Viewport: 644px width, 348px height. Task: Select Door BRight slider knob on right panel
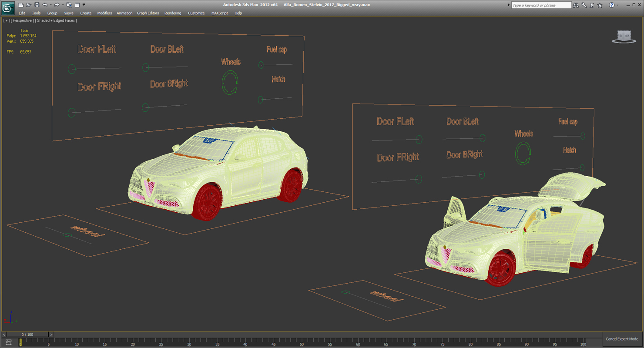482,174
